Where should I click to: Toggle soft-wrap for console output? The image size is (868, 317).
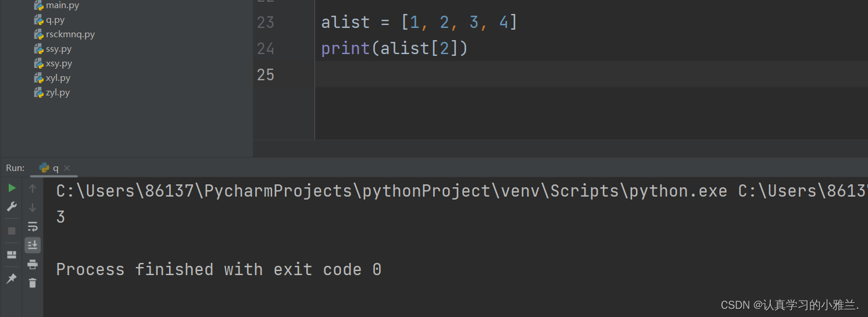click(33, 226)
